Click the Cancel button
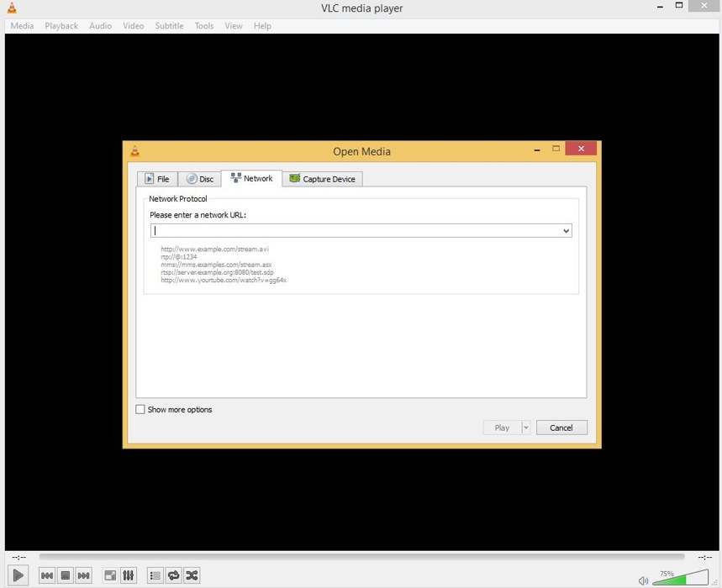The image size is (722, 588). (561, 428)
